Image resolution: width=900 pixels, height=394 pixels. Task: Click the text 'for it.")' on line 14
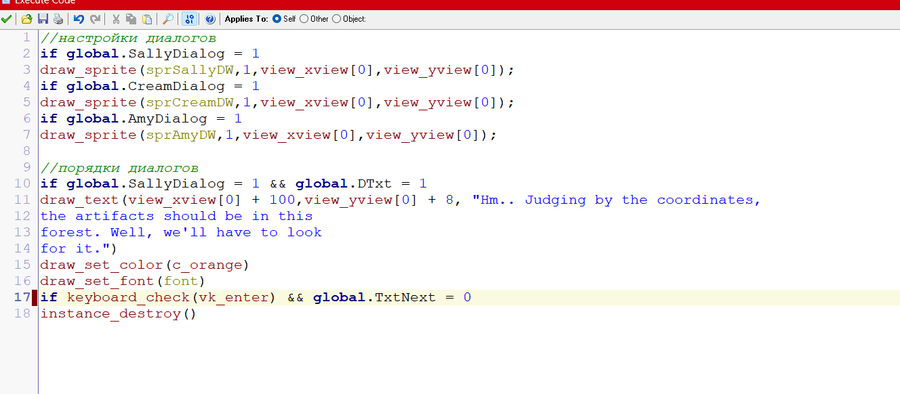(x=79, y=249)
